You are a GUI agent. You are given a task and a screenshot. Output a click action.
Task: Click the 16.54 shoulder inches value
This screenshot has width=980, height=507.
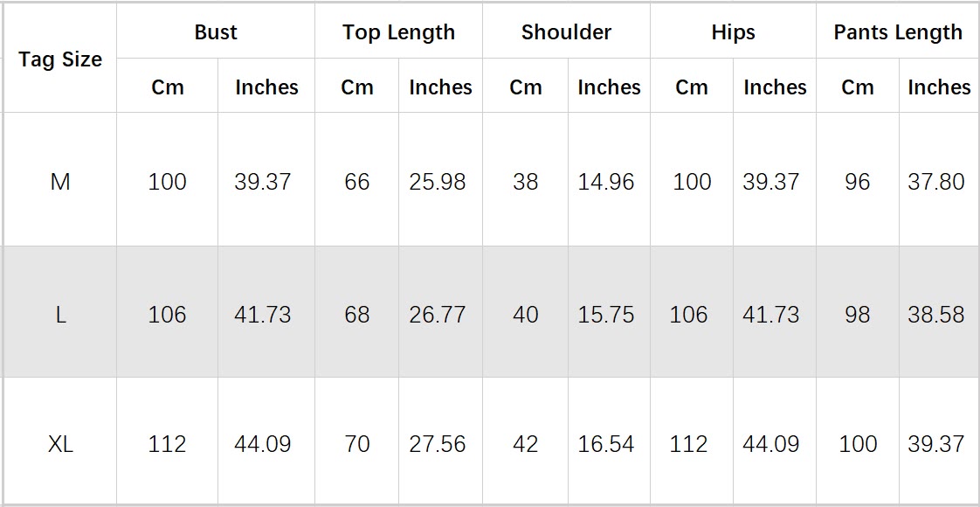606,444
